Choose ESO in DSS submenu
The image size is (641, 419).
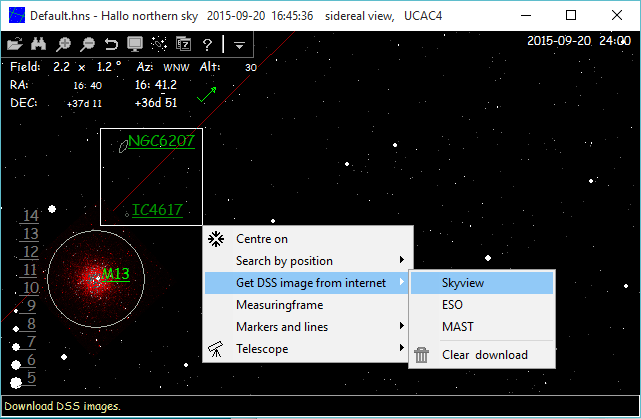point(482,305)
